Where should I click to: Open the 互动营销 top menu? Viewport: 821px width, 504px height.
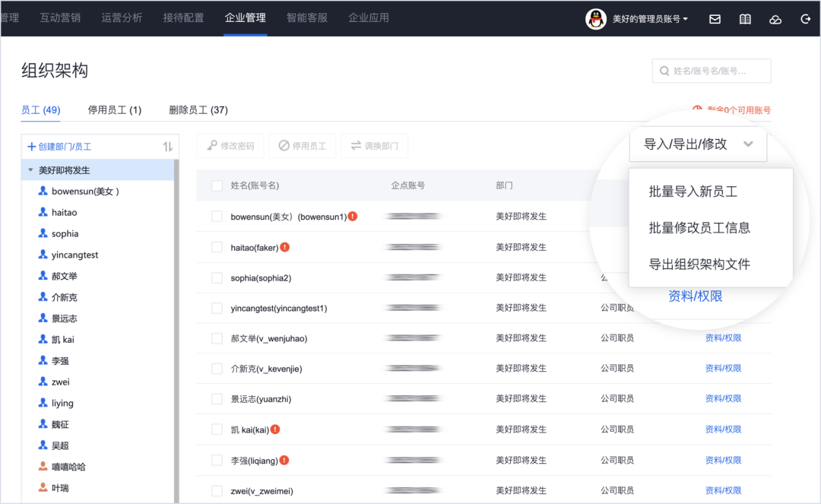pos(60,17)
